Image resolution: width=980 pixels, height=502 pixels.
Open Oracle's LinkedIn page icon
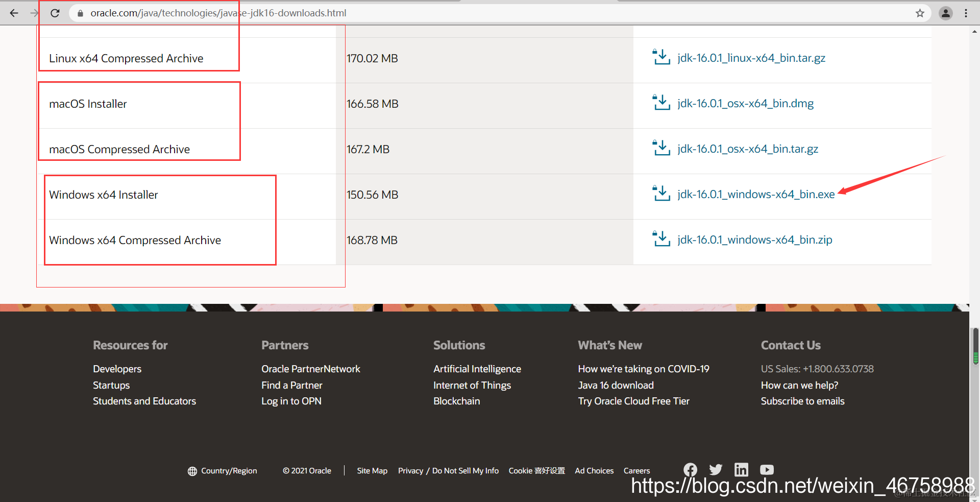pyautogui.click(x=741, y=470)
